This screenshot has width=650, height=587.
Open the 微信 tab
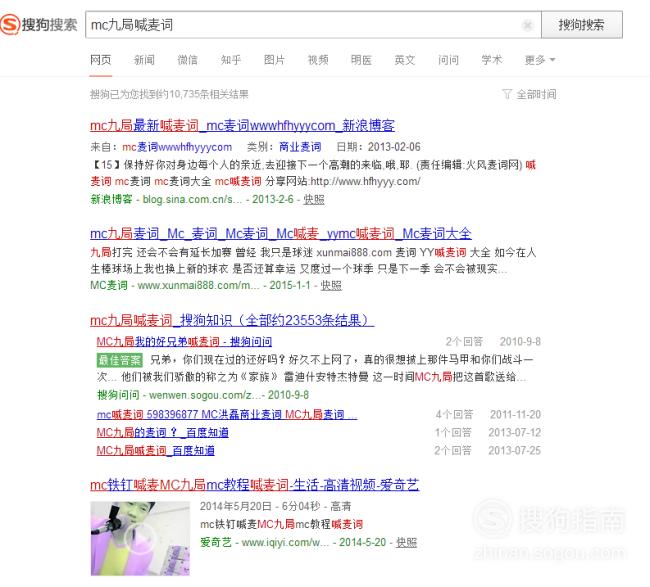(x=187, y=60)
